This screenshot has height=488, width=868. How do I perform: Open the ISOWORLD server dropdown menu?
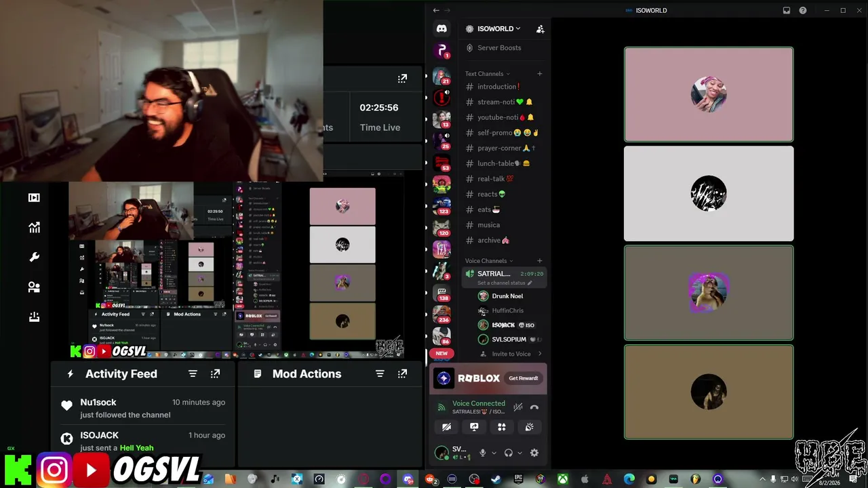(498, 29)
